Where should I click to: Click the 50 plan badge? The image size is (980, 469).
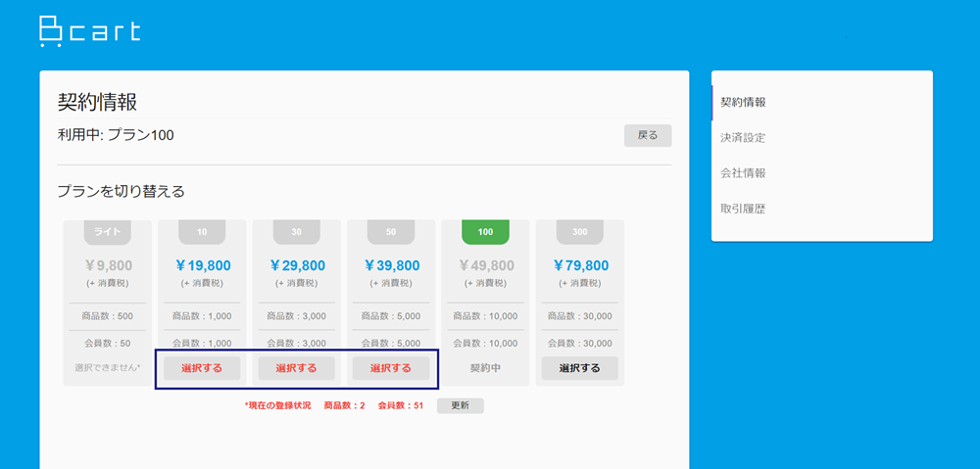pos(391,232)
